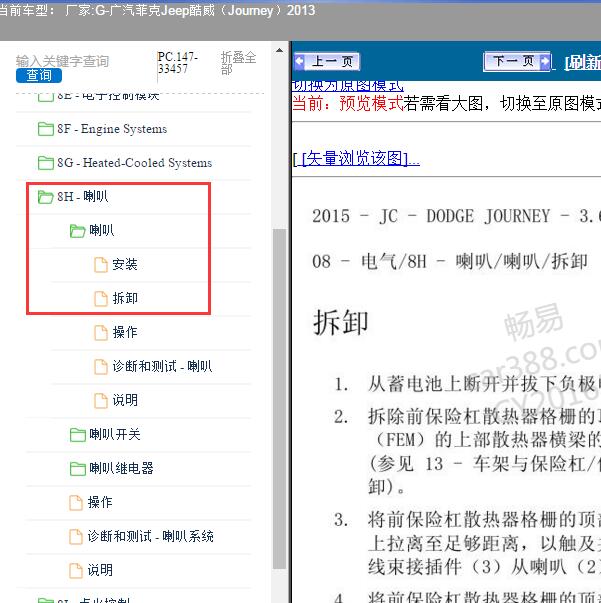Click the page icon beside 拆卸
Image resolution: width=601 pixels, height=603 pixels.
(x=101, y=298)
